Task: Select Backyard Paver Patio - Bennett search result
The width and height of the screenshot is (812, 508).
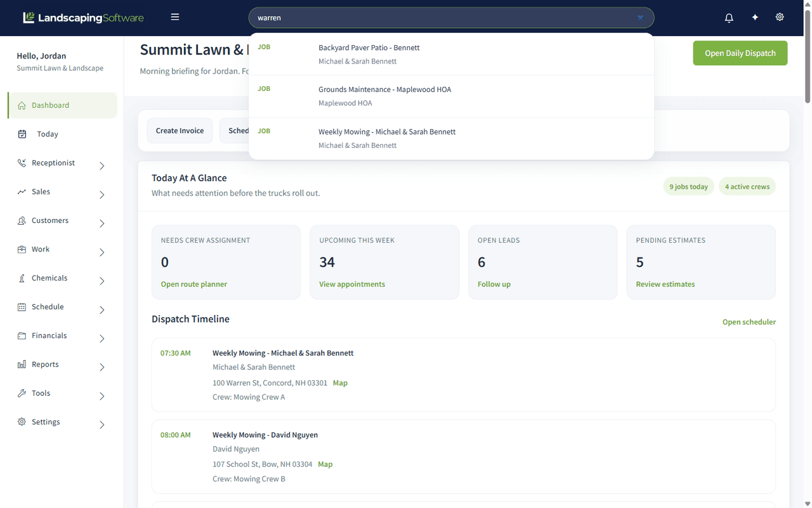Action: (451, 54)
